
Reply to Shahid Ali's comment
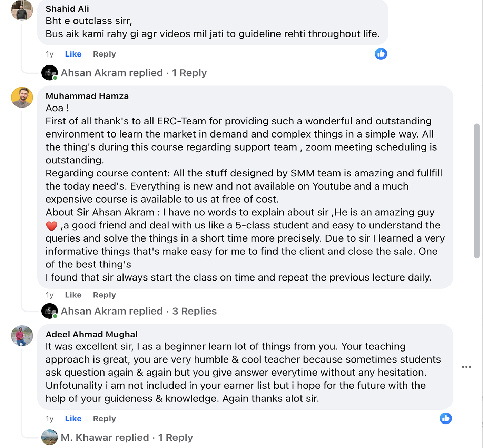pyautogui.click(x=104, y=54)
